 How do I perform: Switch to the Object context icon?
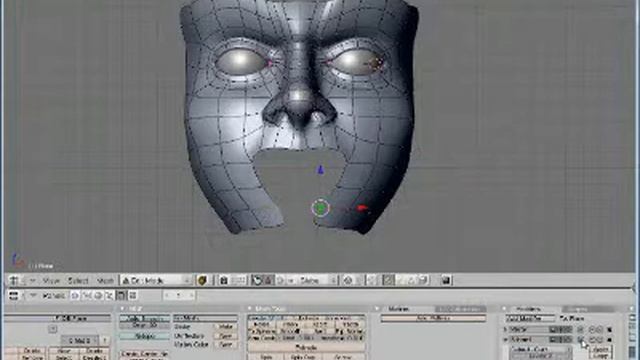click(109, 295)
